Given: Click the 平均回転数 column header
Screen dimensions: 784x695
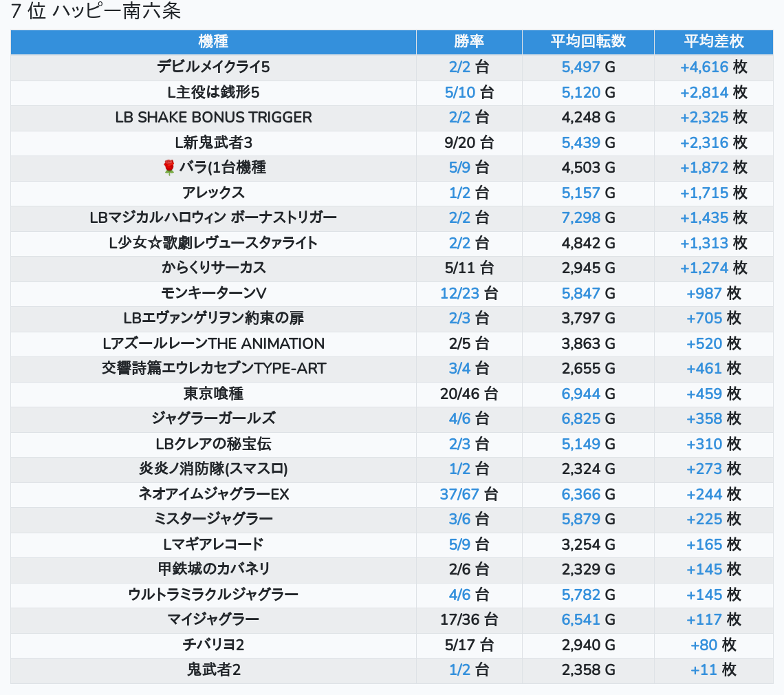Looking at the screenshot, I should click(588, 41).
